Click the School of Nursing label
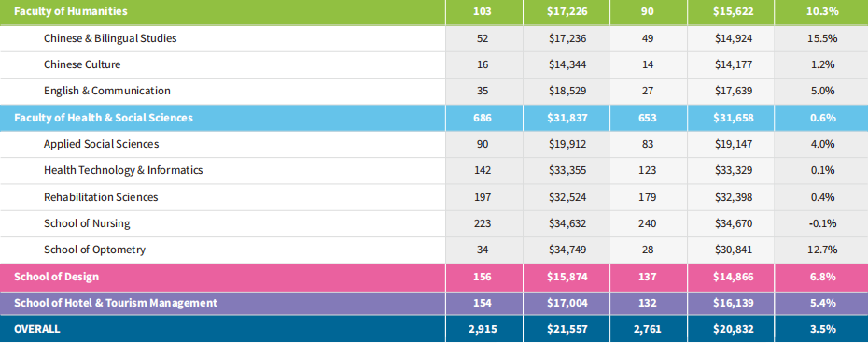This screenshot has width=868, height=343. tap(87, 223)
